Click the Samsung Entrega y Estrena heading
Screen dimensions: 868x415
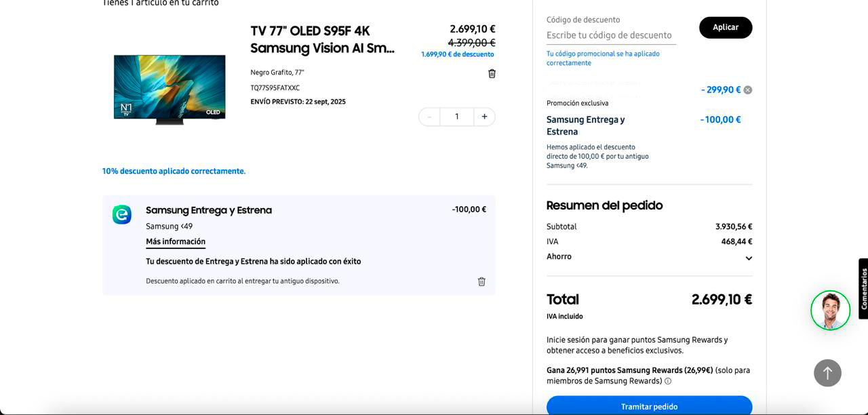click(209, 210)
